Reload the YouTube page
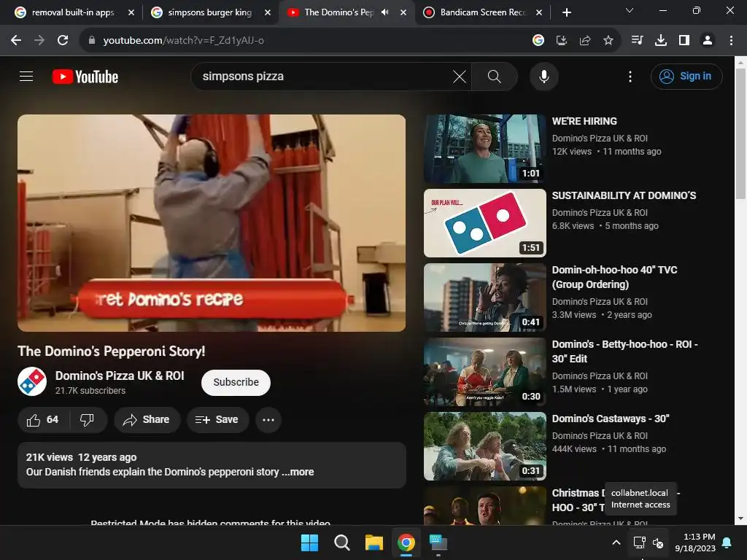The width and height of the screenshot is (747, 560). [63, 41]
